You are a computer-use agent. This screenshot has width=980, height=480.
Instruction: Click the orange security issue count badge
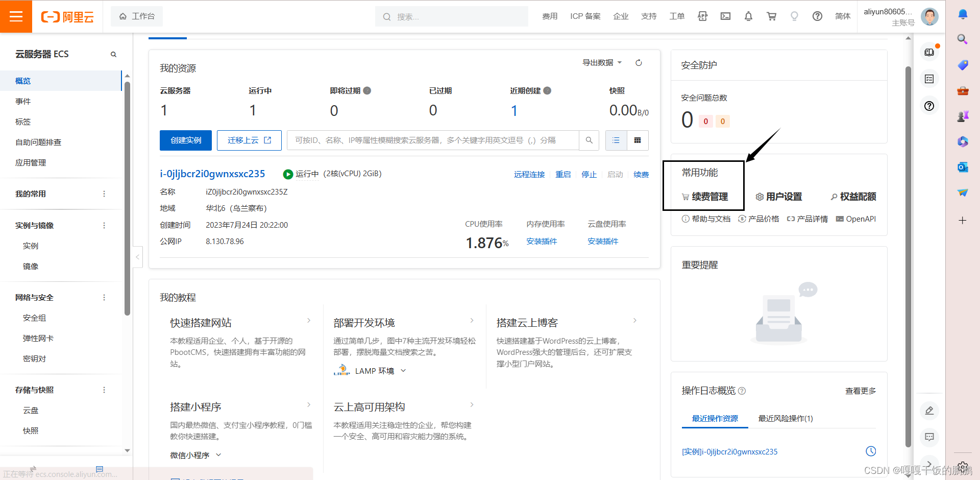pos(723,122)
